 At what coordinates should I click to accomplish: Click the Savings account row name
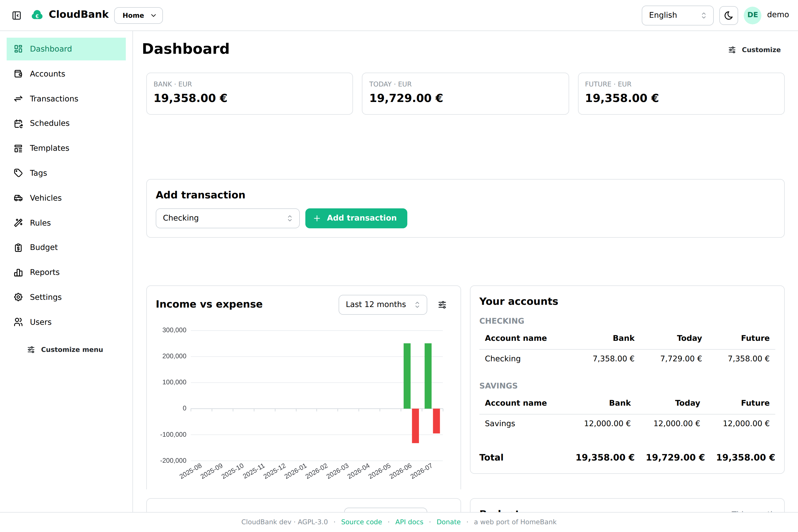[500, 423]
